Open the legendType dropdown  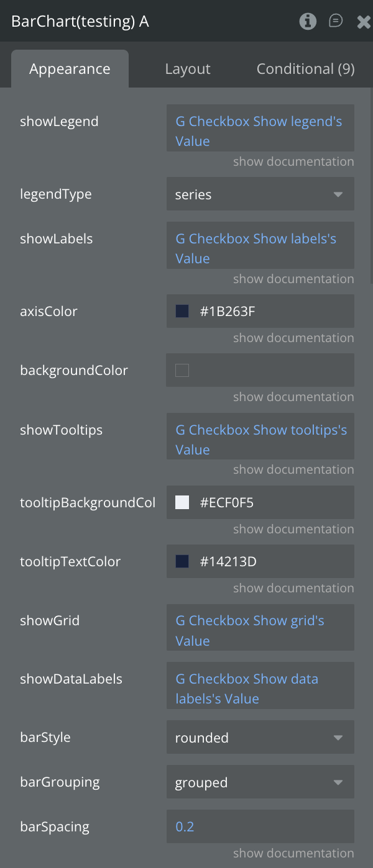point(260,194)
